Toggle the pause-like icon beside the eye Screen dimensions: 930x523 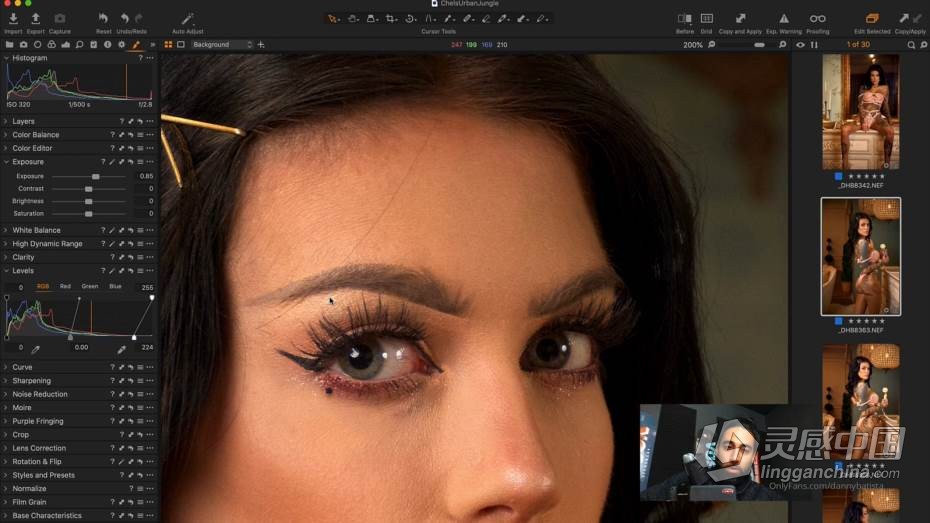coord(814,44)
